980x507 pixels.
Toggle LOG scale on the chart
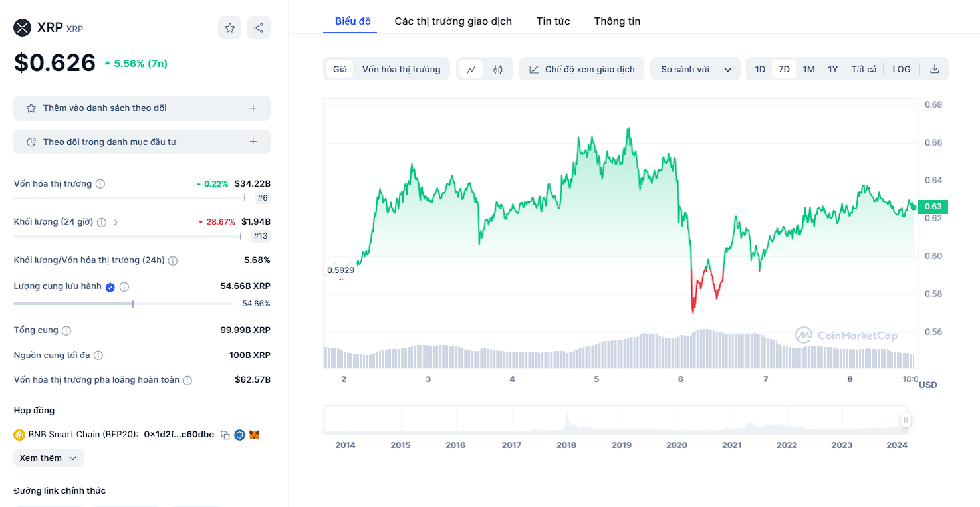point(902,69)
